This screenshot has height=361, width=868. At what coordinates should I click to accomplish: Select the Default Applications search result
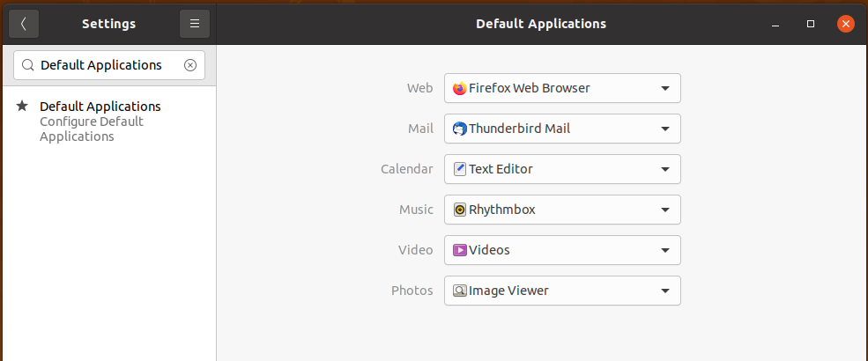(x=109, y=122)
